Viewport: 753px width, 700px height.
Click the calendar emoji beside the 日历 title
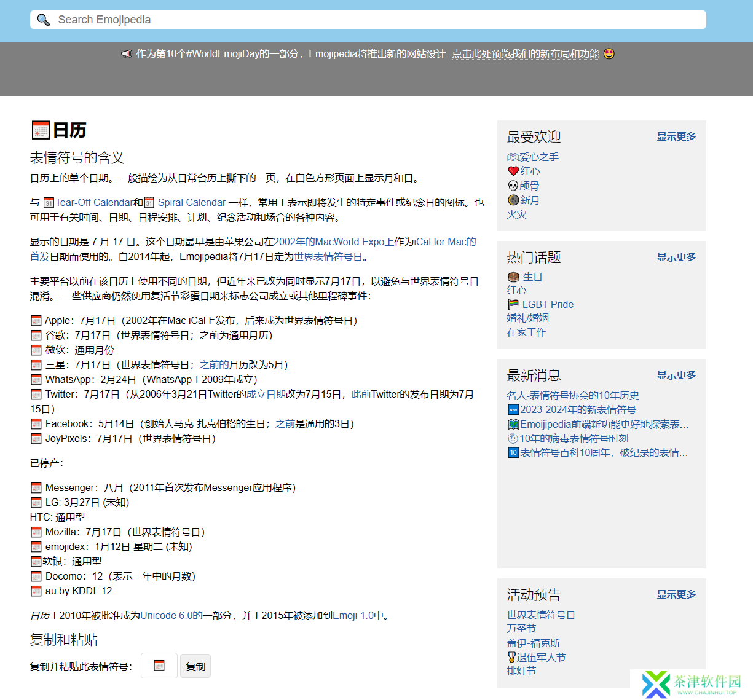point(41,130)
